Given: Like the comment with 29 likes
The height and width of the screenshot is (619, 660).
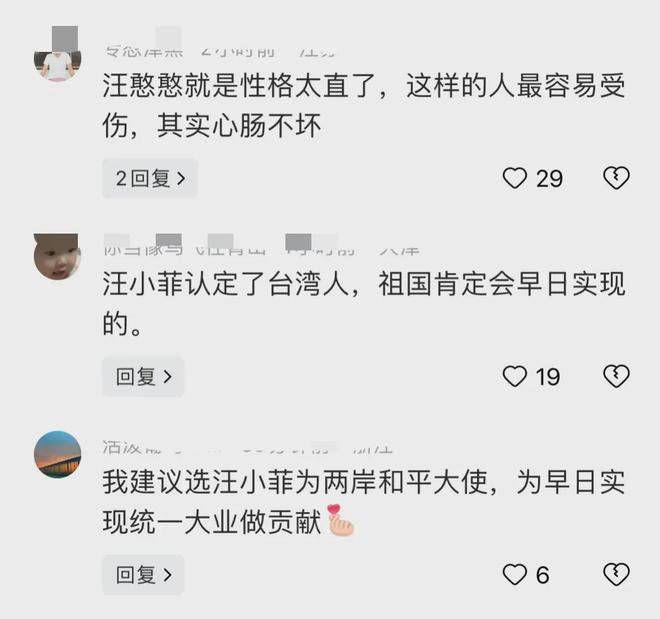Looking at the screenshot, I should pos(515,178).
